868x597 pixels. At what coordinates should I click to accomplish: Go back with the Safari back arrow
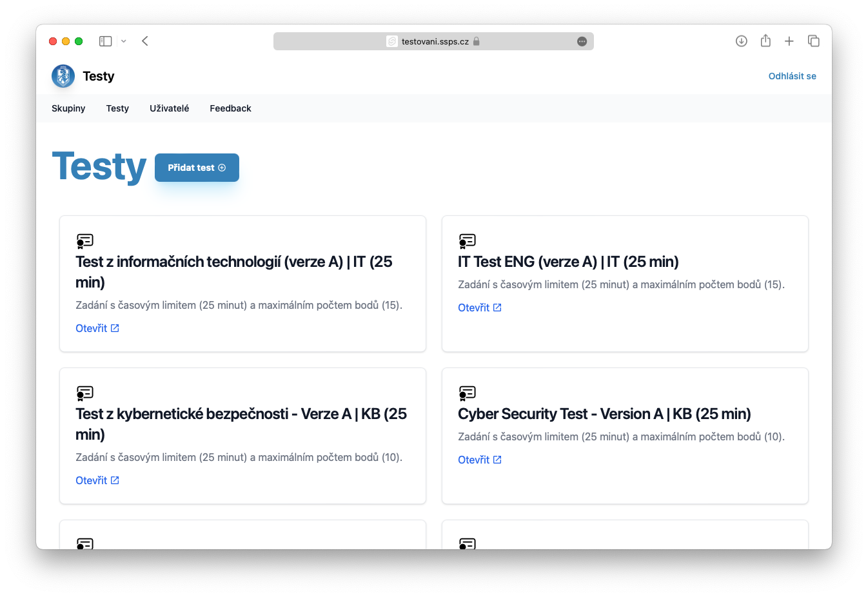145,41
